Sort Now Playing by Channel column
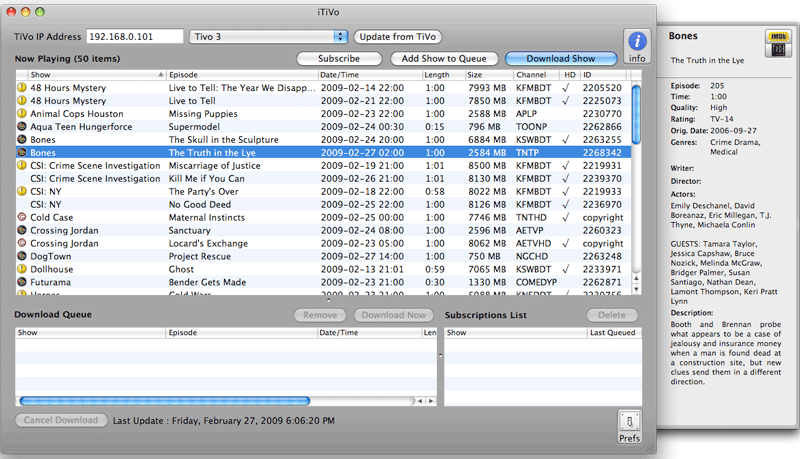Image resolution: width=800 pixels, height=459 pixels. click(x=536, y=75)
